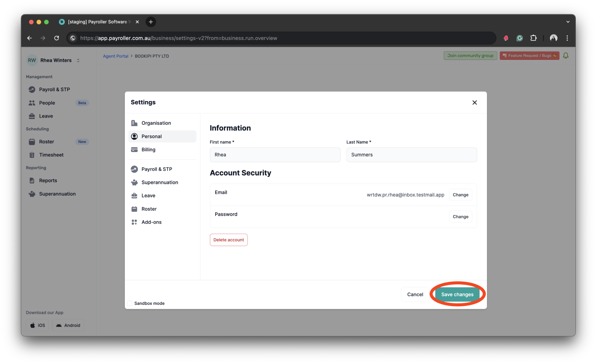Click the Billing card icon
This screenshot has height=364, width=597.
click(x=134, y=150)
